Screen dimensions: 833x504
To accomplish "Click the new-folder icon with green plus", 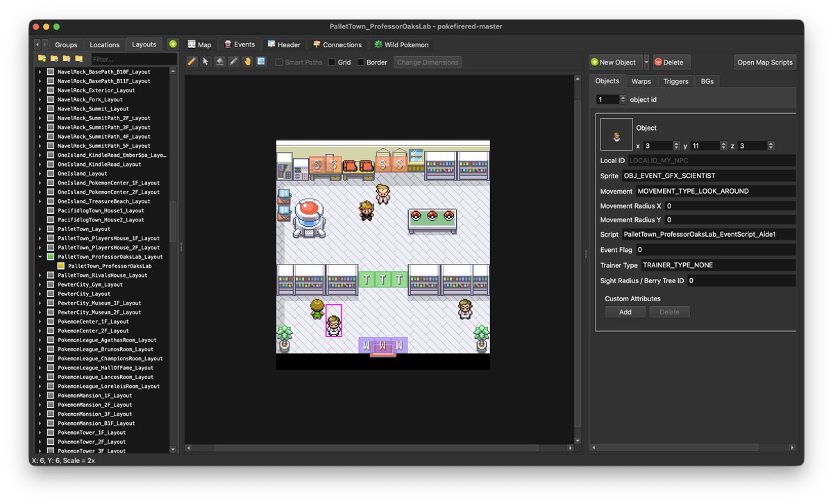I will click(x=42, y=58).
